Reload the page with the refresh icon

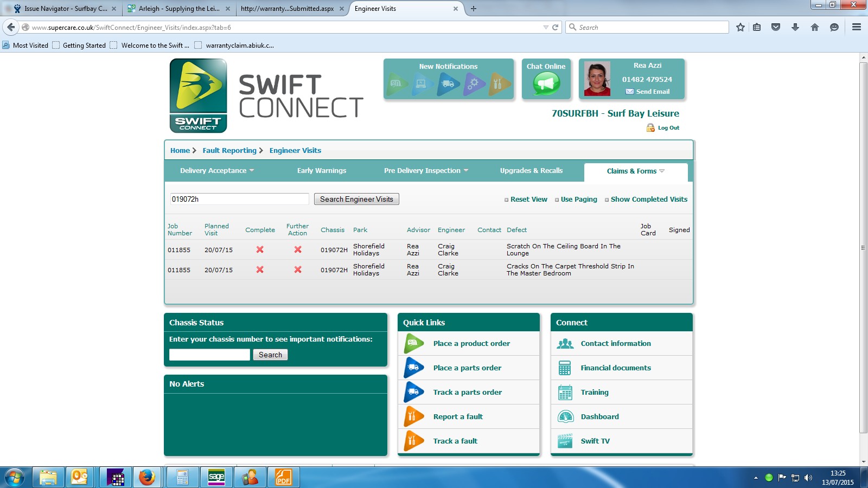(555, 27)
